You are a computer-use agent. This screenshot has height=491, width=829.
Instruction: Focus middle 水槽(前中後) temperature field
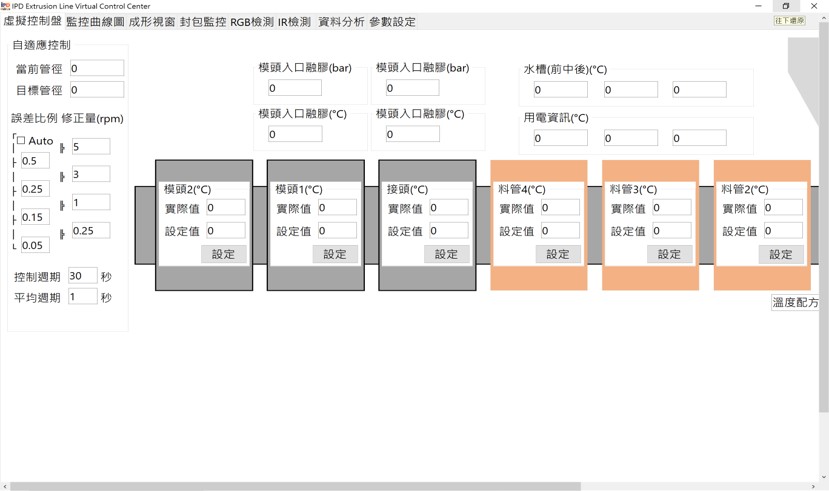(x=631, y=89)
